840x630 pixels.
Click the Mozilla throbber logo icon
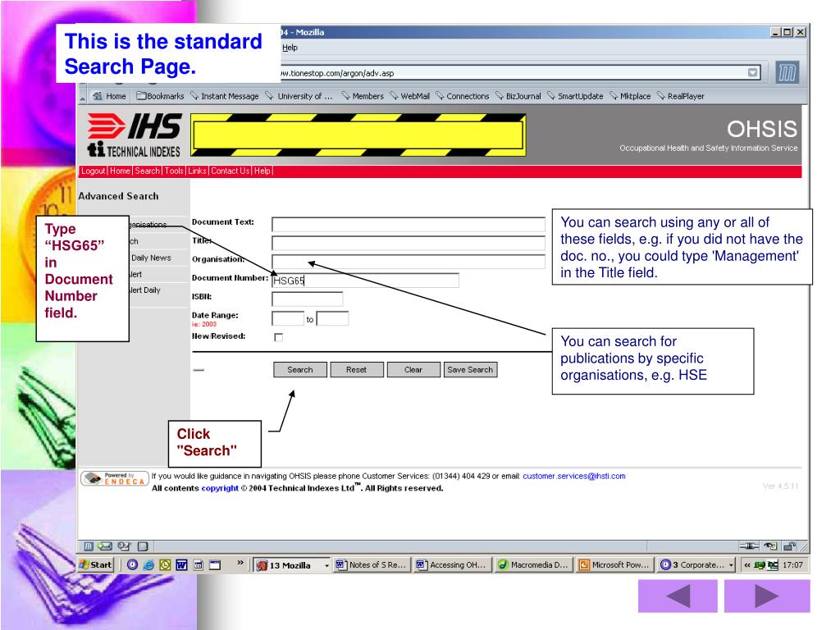tap(787, 72)
